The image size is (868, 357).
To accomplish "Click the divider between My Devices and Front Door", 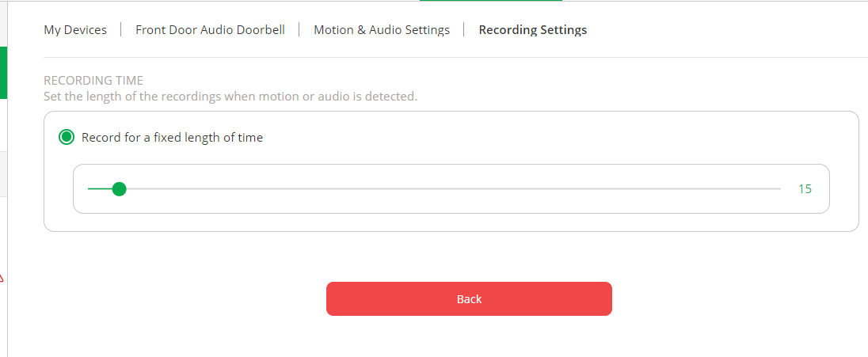I will click(121, 30).
